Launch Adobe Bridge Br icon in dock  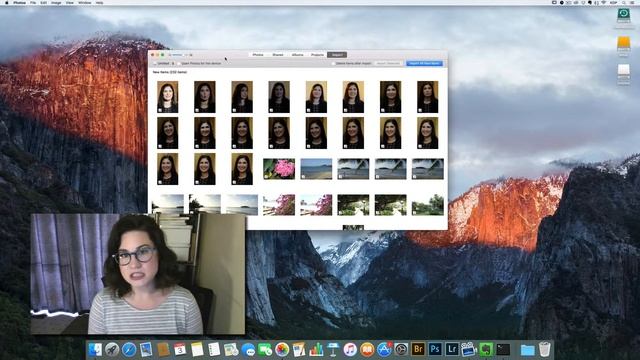418,349
